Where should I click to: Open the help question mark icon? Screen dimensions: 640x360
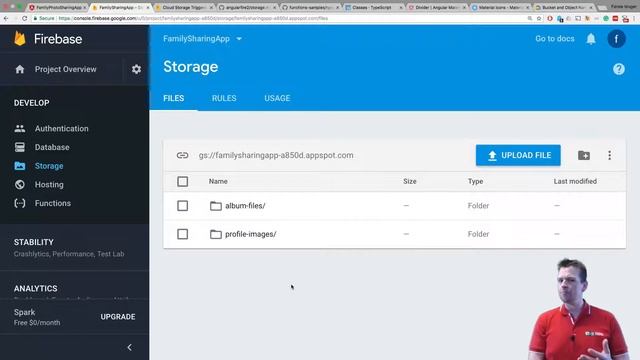tap(619, 69)
